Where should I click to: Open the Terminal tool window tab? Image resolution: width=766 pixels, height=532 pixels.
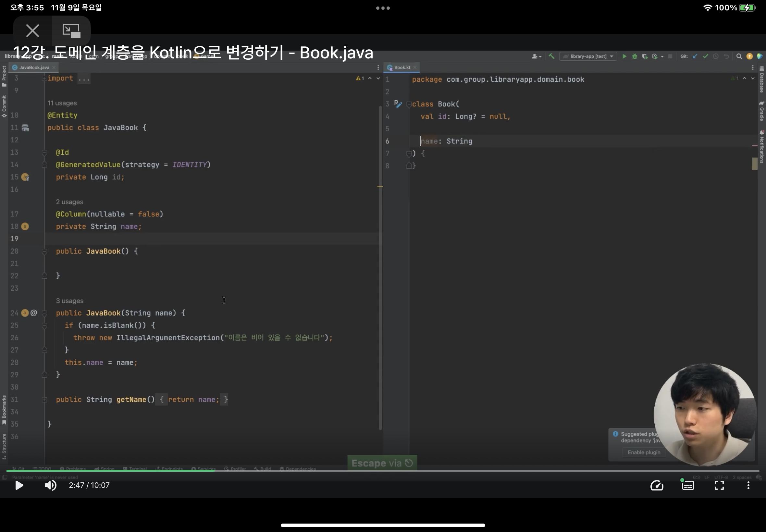click(135, 469)
